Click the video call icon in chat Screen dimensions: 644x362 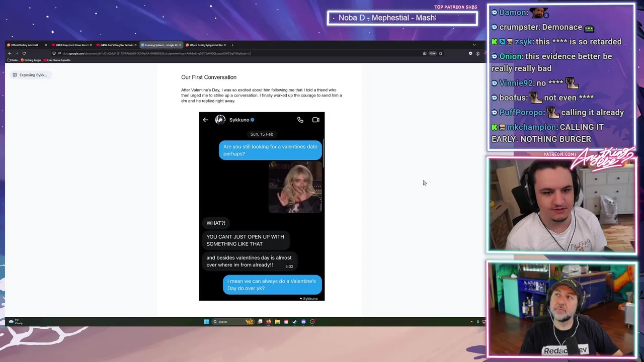(315, 120)
